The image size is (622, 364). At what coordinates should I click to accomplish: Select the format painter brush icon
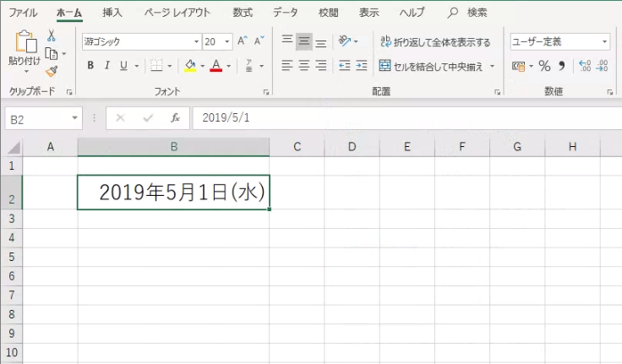click(x=52, y=71)
